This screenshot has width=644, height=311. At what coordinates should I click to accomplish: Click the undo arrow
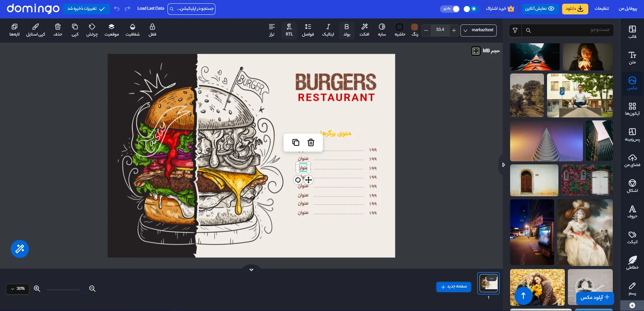[x=116, y=8]
